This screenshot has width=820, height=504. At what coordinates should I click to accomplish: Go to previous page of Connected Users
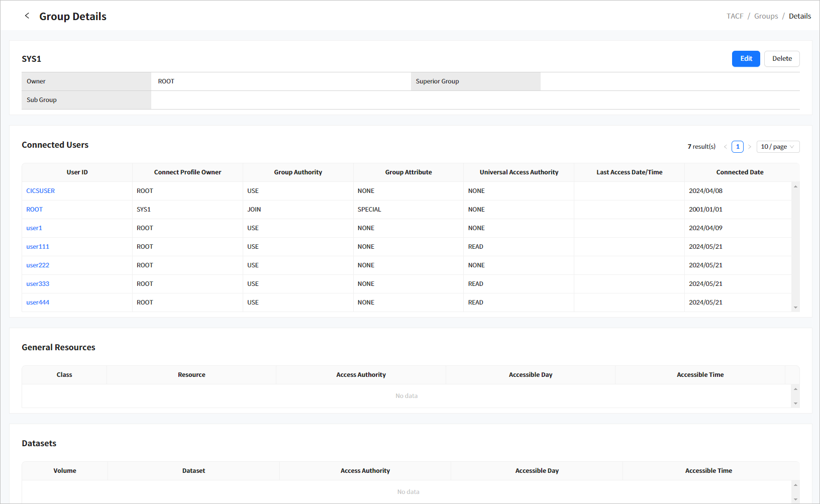pyautogui.click(x=725, y=147)
